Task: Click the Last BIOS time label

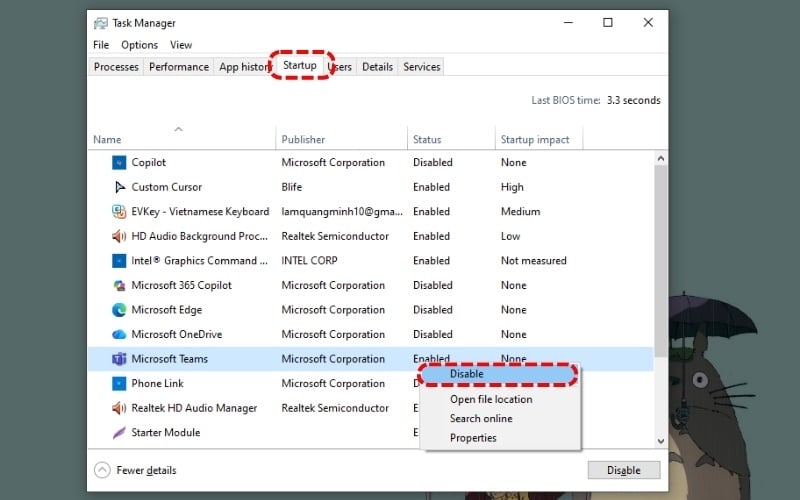Action: point(566,100)
